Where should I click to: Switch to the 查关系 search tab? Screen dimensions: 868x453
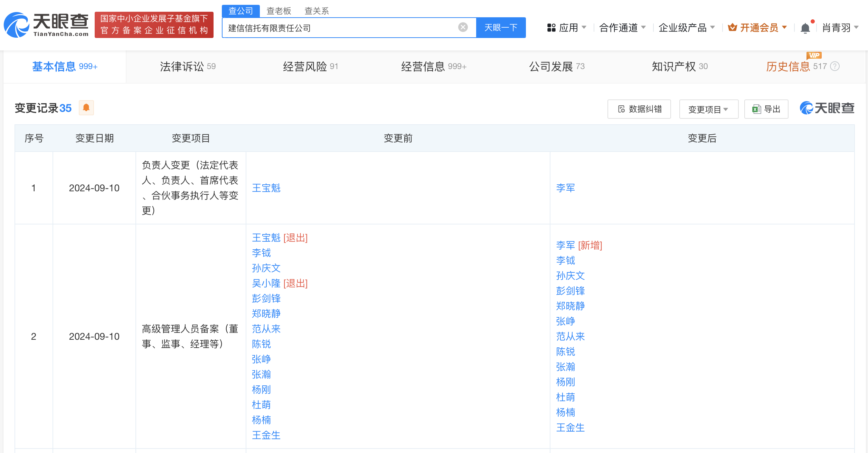pyautogui.click(x=317, y=11)
